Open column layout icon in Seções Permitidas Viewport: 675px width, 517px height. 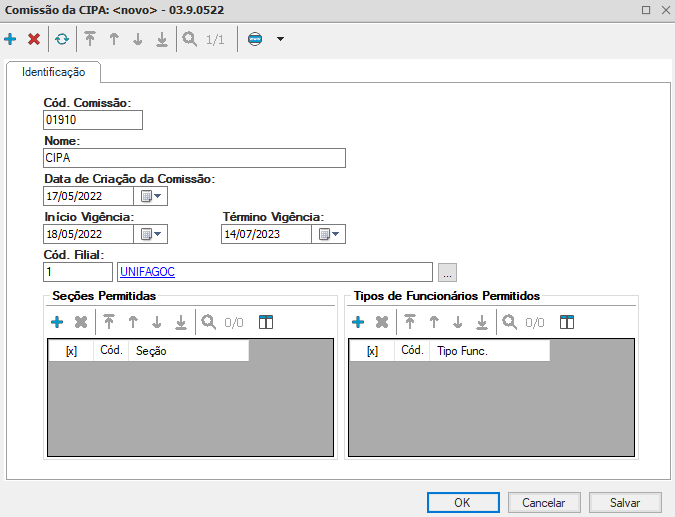tap(266, 322)
